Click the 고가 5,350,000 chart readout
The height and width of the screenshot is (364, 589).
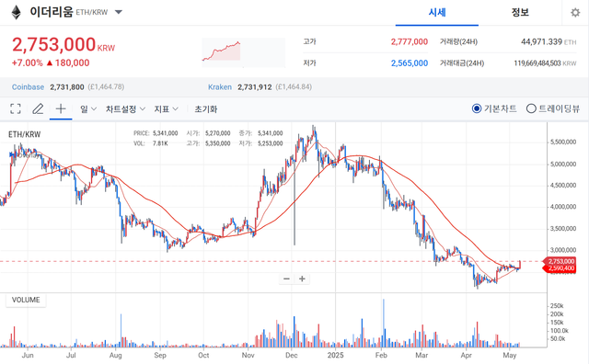click(209, 143)
